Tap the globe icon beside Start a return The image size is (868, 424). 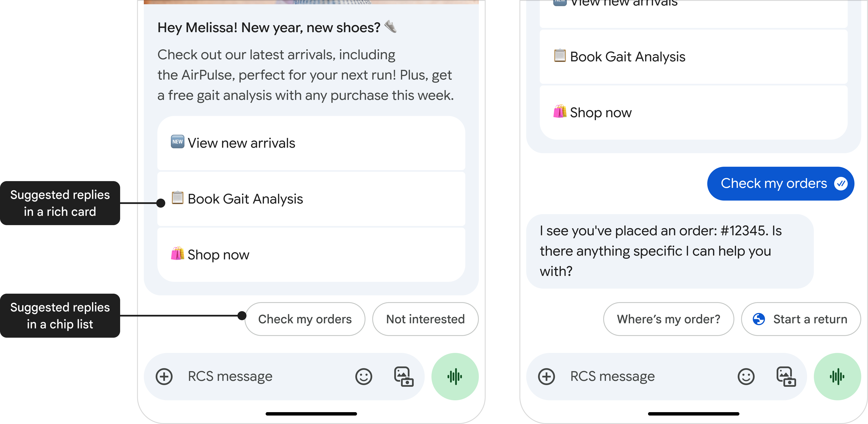pos(758,319)
